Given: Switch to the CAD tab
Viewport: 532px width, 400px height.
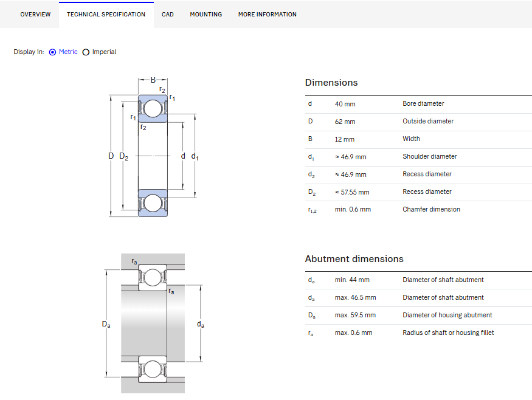Looking at the screenshot, I should [x=168, y=14].
